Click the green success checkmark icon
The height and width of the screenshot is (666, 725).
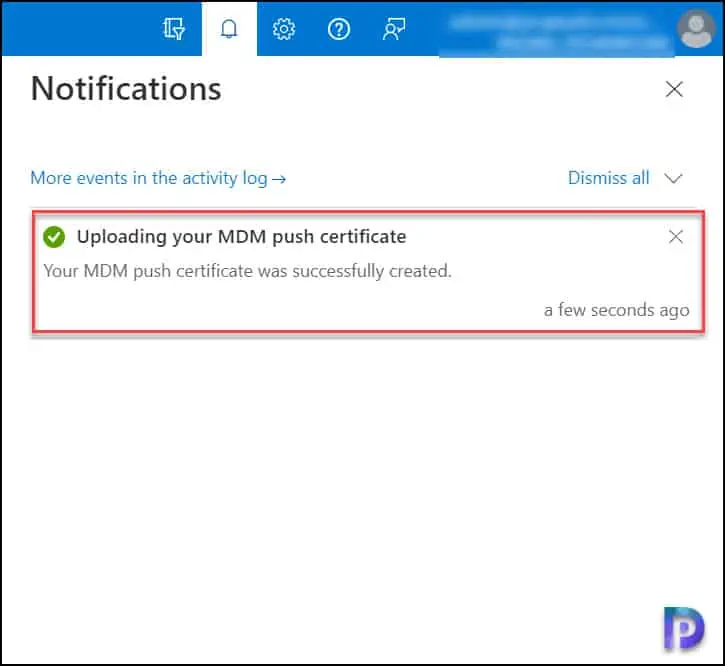[x=54, y=237]
